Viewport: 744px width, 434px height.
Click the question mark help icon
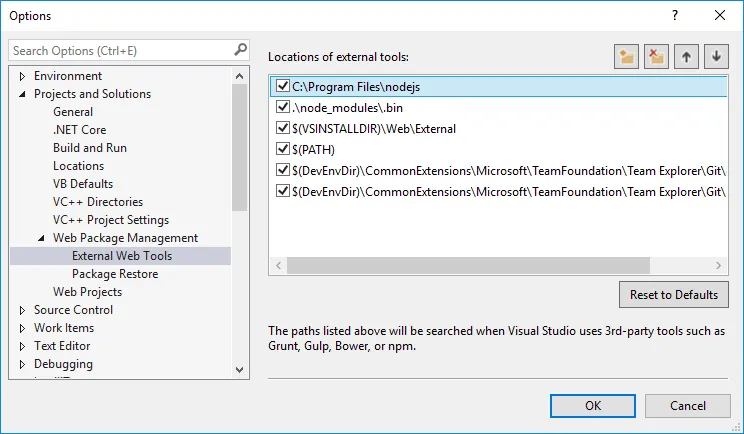(674, 16)
